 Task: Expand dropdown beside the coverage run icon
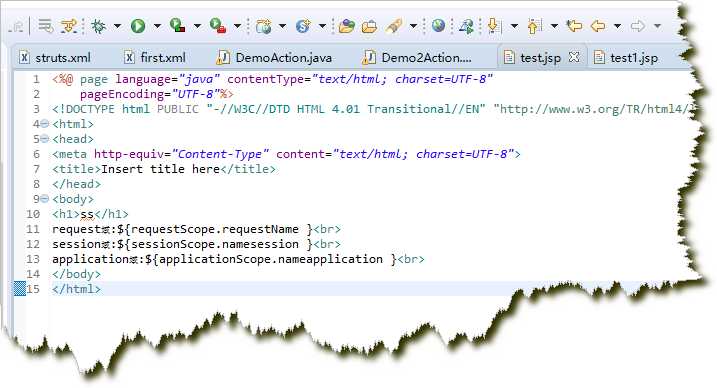point(197,26)
